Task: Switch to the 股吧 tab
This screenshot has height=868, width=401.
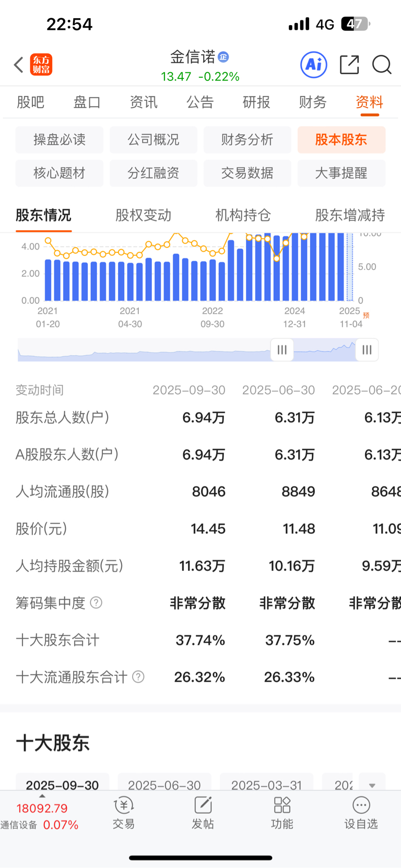Action: click(30, 102)
